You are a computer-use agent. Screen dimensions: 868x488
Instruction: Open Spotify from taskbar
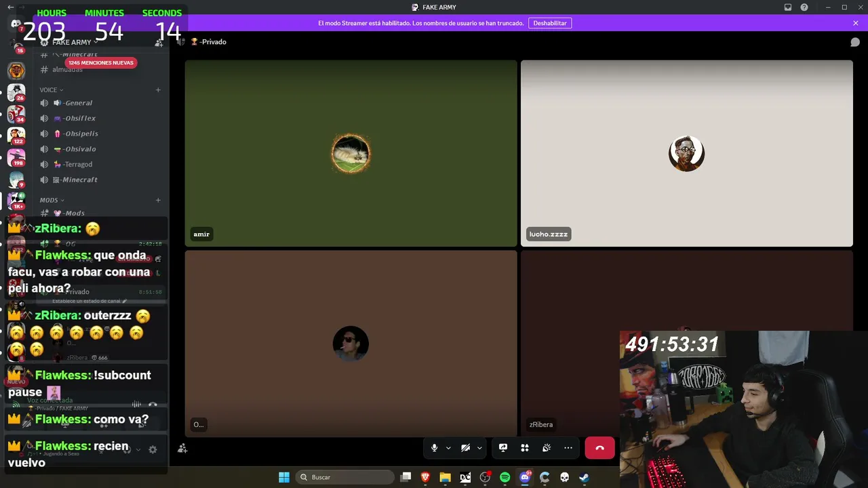tap(505, 477)
